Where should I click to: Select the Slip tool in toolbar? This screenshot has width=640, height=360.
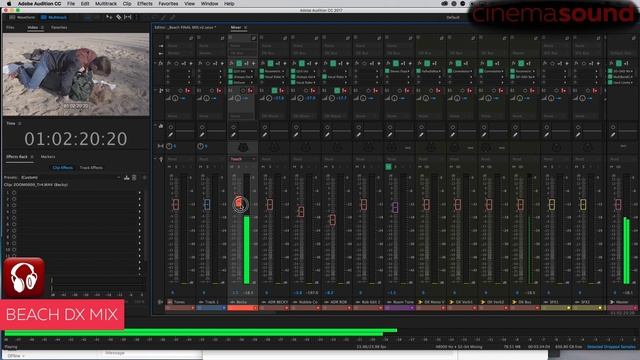pos(128,18)
